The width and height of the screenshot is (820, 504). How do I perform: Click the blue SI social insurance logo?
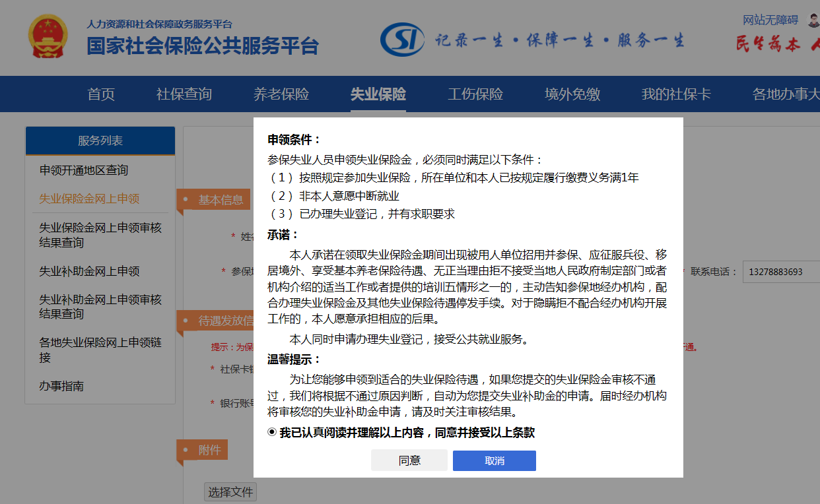pos(401,40)
